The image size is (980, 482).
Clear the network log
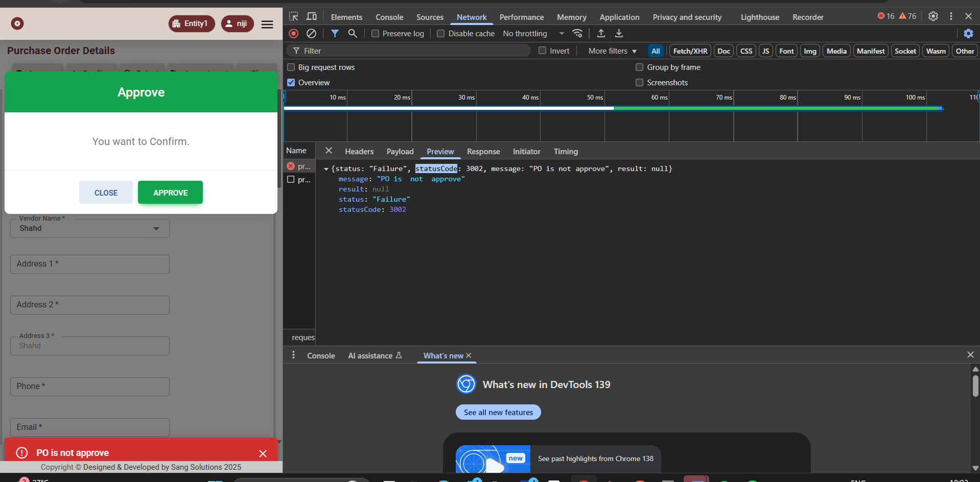[x=311, y=34]
